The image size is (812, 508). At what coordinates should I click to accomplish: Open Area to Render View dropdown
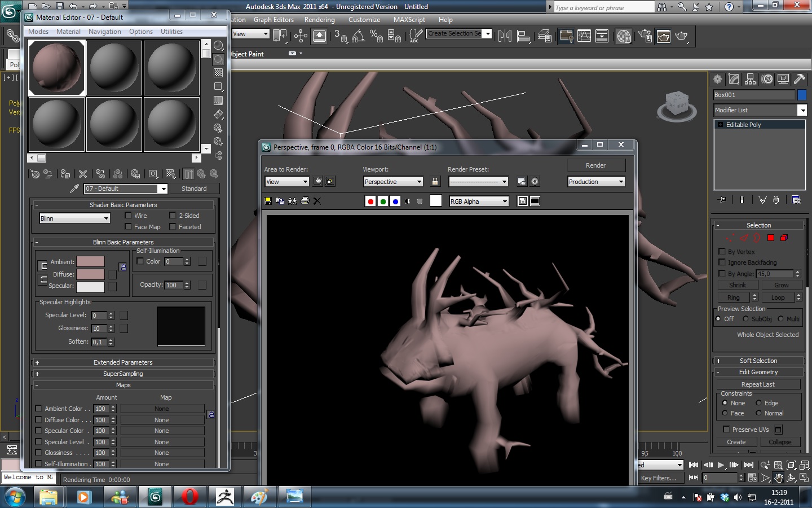[287, 182]
